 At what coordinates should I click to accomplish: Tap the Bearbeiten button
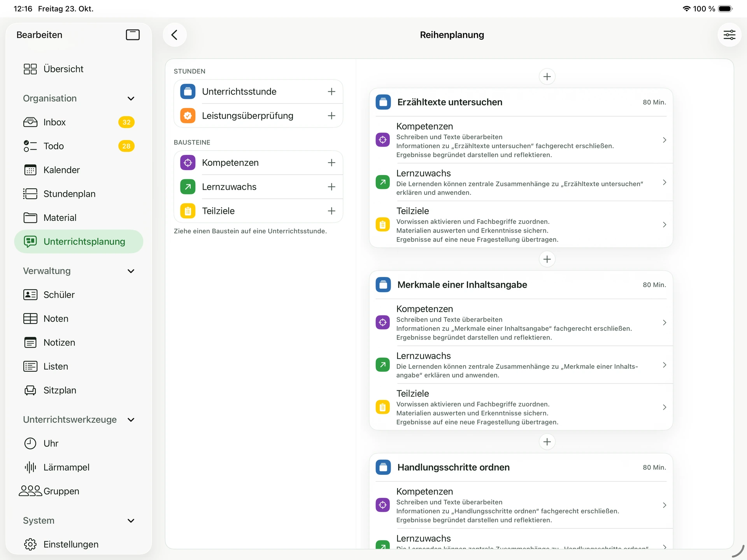[39, 35]
